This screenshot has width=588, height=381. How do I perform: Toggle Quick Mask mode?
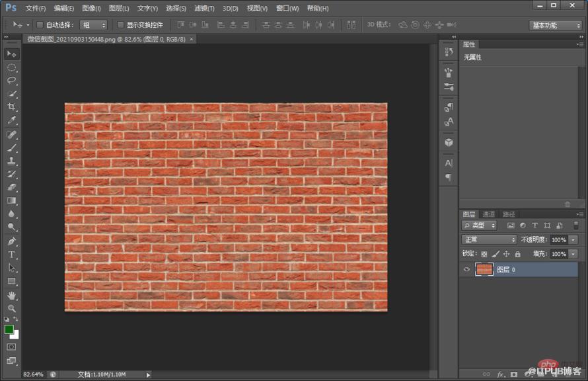pos(12,347)
